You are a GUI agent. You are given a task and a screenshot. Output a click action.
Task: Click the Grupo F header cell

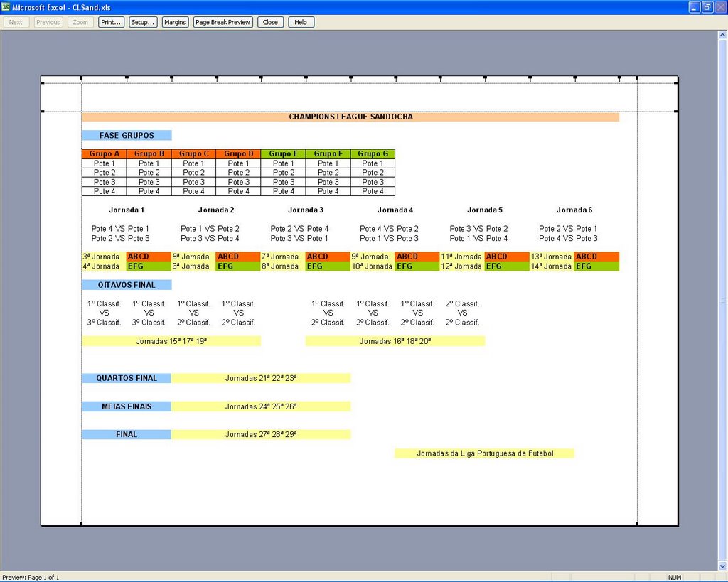click(x=328, y=153)
